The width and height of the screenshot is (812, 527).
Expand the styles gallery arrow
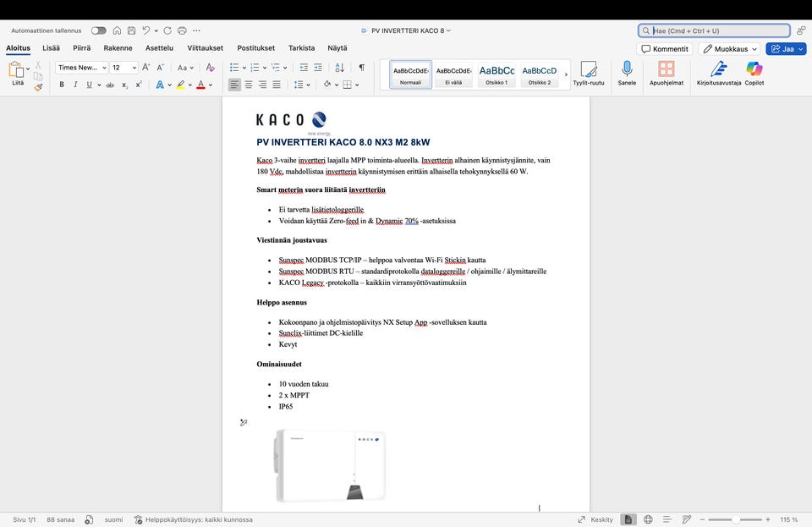point(566,74)
